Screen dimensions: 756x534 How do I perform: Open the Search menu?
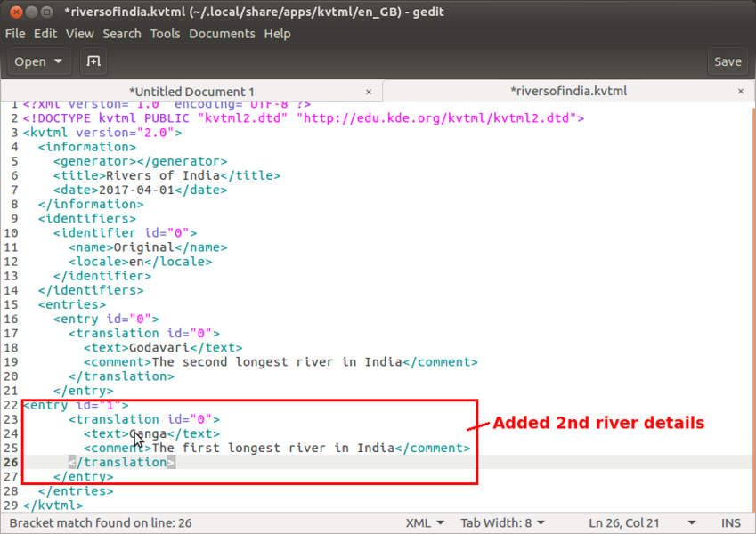122,33
